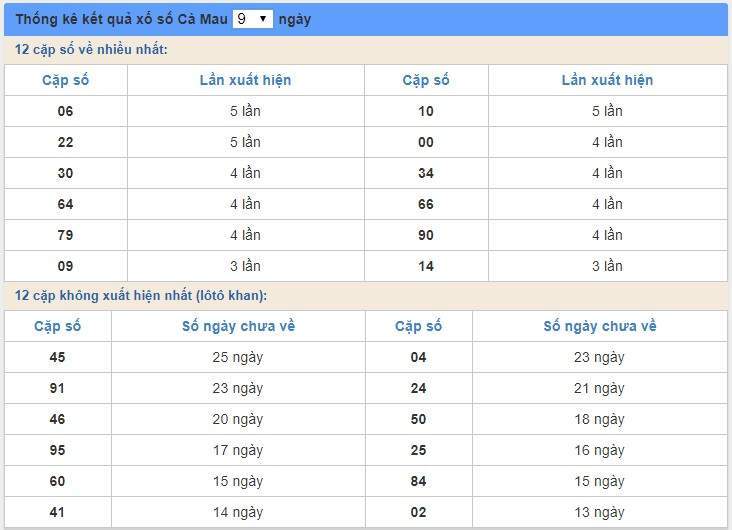Viewport: 732px width, 530px height.
Task: Select pair number 45 in lôtô khan table
Action: 58,357
